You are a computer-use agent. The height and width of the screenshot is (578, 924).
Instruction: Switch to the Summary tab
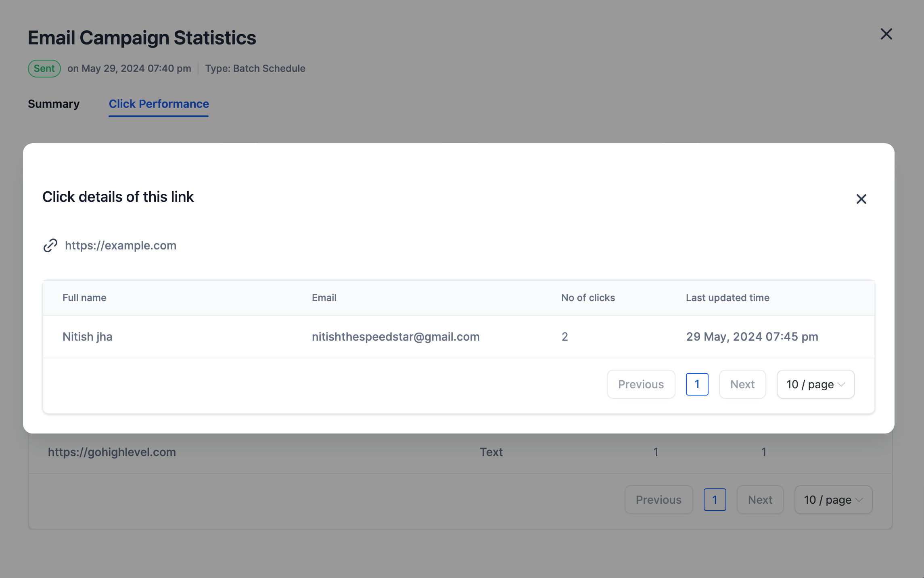click(53, 104)
